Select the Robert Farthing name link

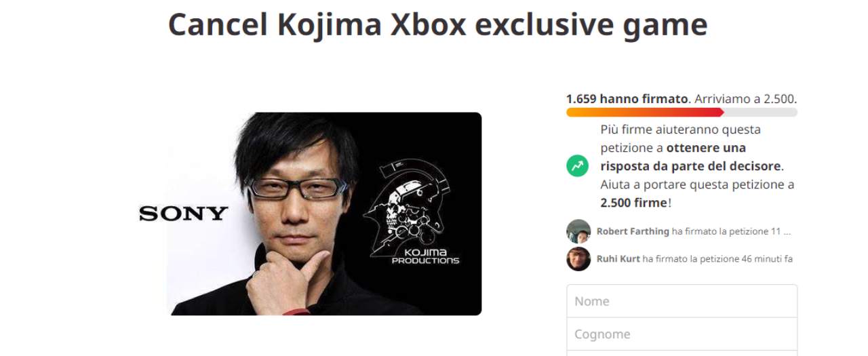tap(633, 231)
